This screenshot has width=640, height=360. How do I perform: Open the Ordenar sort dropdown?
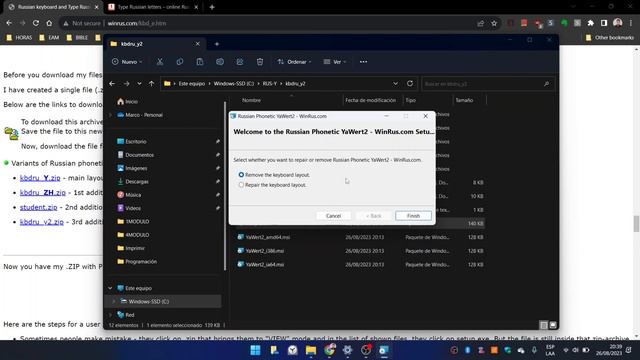(x=294, y=62)
